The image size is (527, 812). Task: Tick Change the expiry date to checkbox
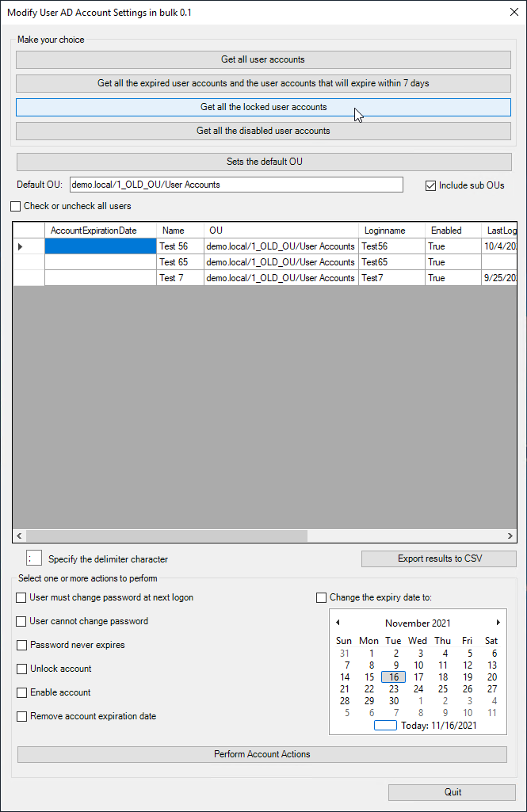pyautogui.click(x=322, y=597)
